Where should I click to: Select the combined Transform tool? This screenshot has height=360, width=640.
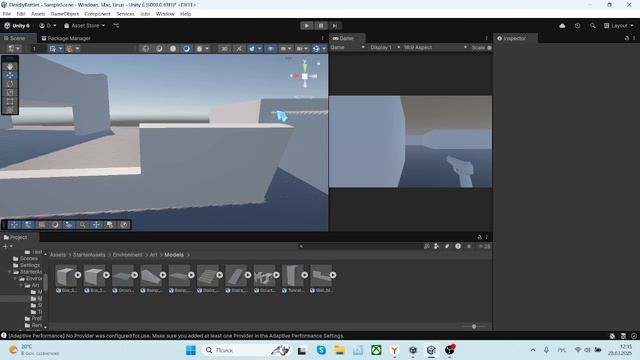pos(10,110)
